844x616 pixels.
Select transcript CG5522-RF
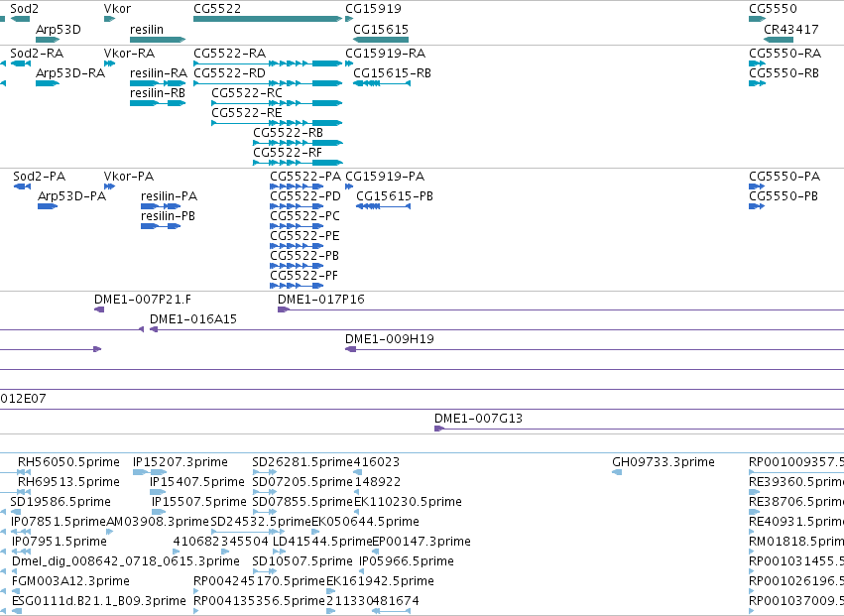[x=298, y=163]
